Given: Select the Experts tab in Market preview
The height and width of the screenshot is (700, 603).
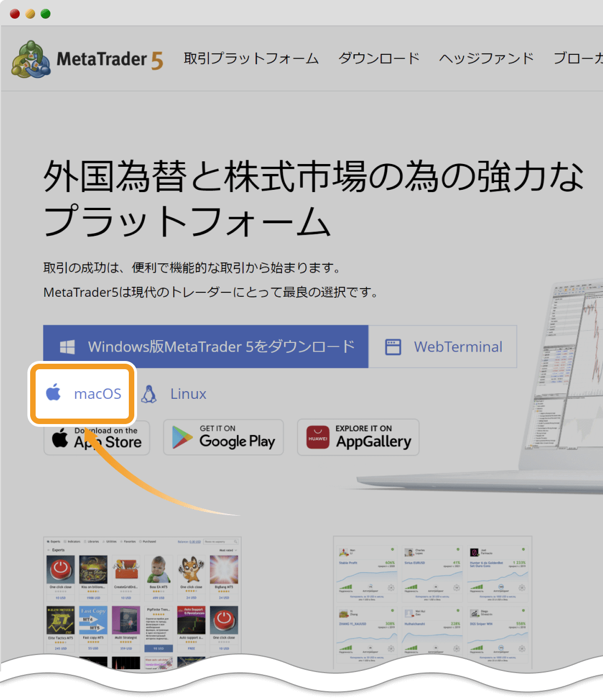Looking at the screenshot, I should tap(54, 541).
